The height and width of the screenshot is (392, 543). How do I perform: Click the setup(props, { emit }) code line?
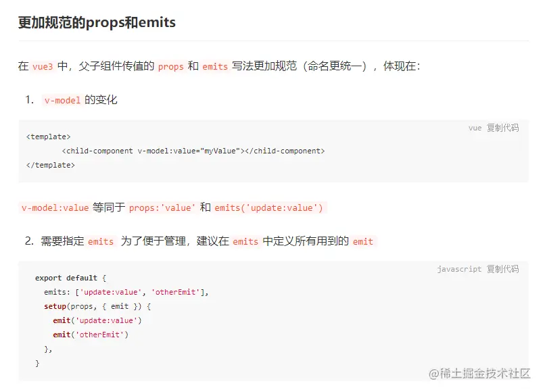97,306
